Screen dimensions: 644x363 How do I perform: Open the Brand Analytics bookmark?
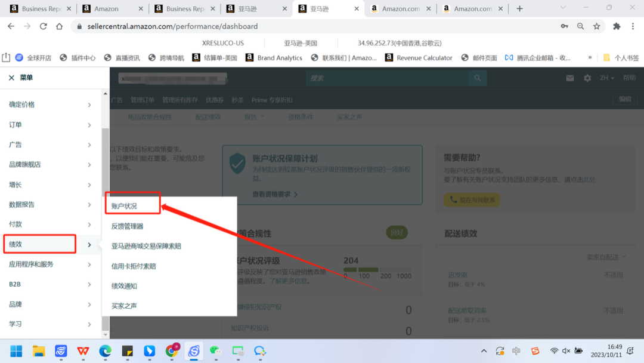[x=274, y=57]
